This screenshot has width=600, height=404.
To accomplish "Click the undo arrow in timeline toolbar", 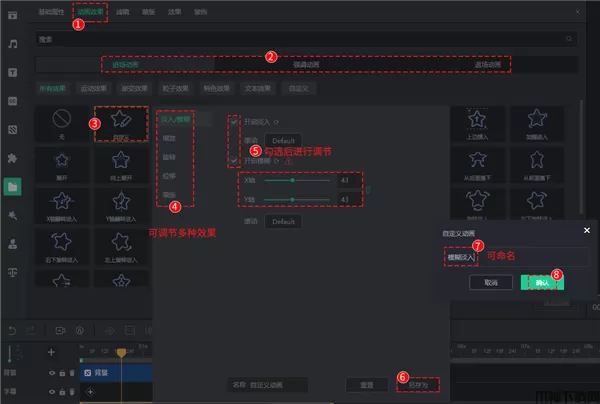I will [12, 330].
